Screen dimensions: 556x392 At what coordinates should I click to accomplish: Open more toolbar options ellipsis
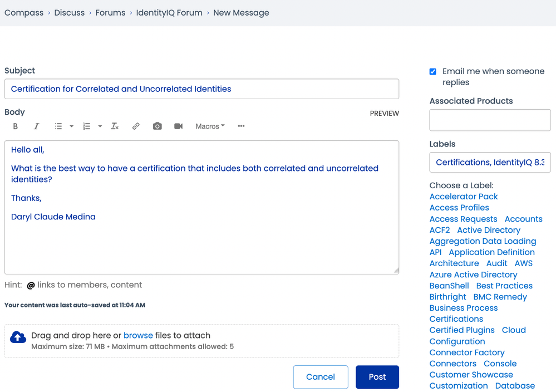[241, 126]
